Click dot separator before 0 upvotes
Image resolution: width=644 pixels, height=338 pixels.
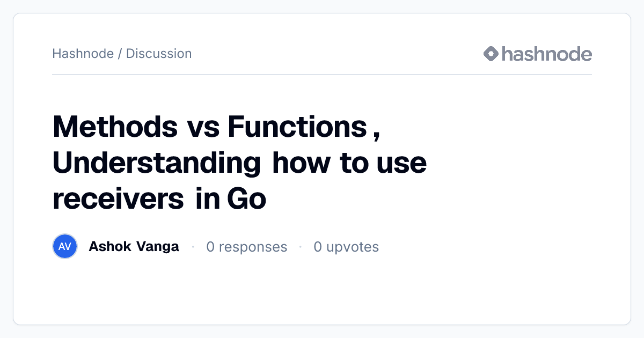(x=301, y=247)
